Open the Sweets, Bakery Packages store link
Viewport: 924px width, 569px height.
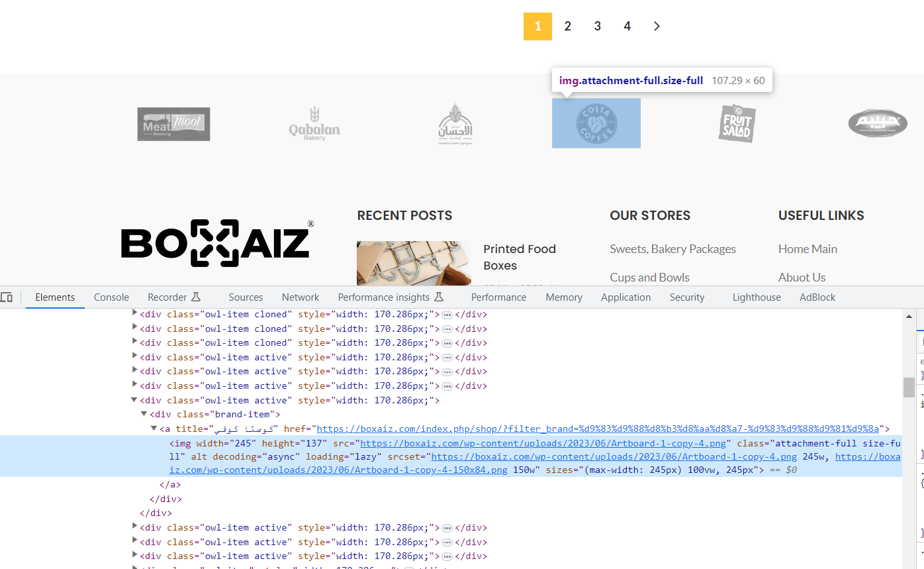672,249
